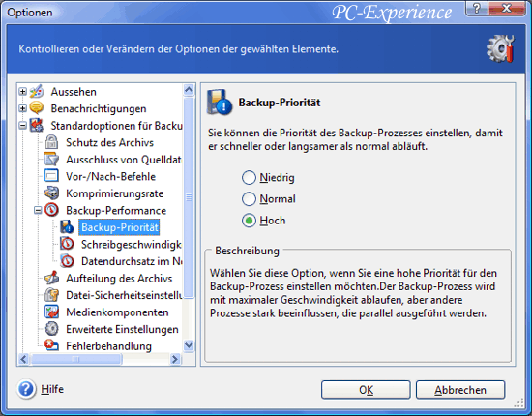Click the Komprimierungsrate icon

(51, 193)
